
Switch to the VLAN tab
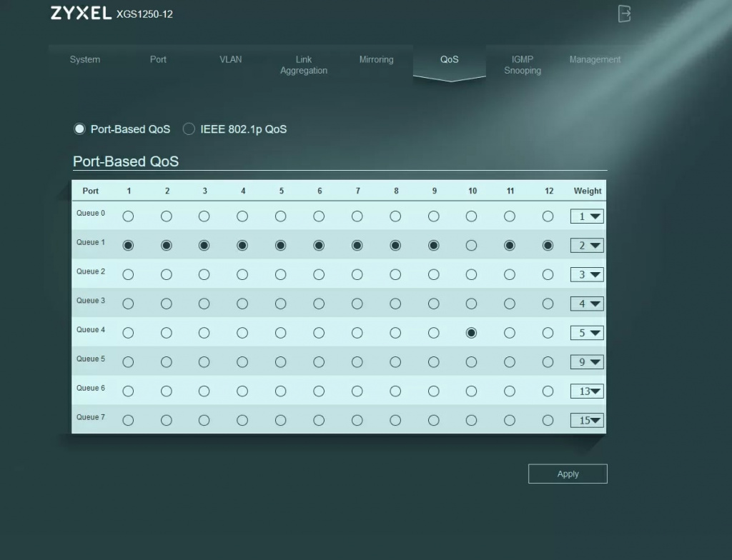pos(230,60)
